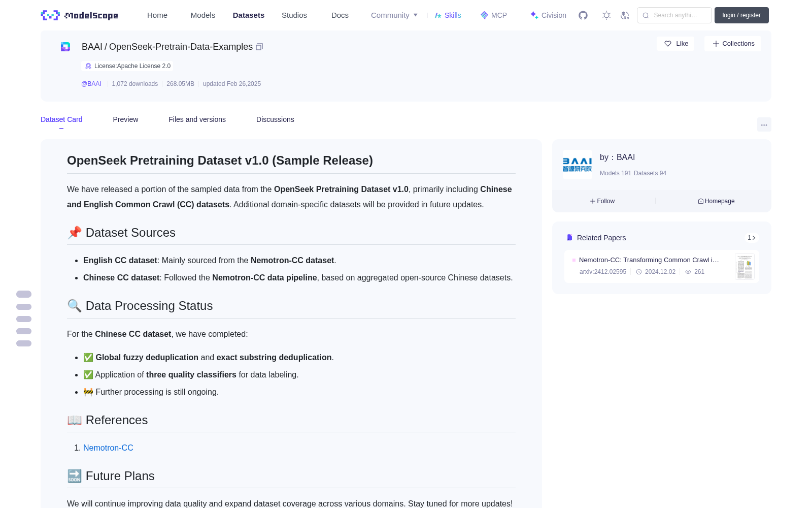Open the Skills navigation item

[x=448, y=15]
